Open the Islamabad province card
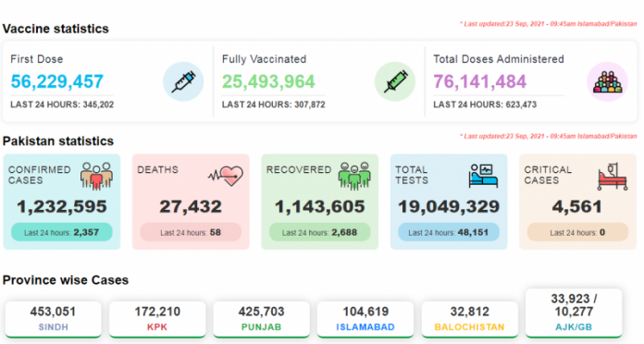The height and width of the screenshot is (344, 644). click(x=365, y=319)
